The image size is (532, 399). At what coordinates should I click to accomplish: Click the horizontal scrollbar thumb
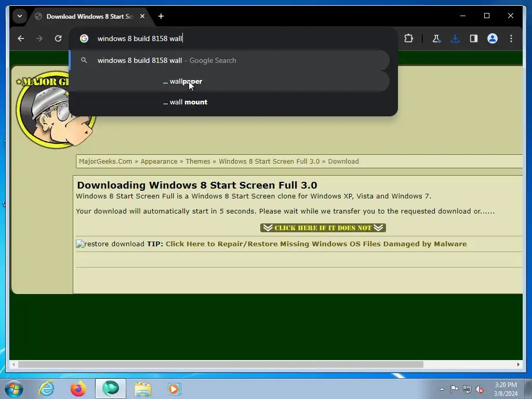point(220,365)
